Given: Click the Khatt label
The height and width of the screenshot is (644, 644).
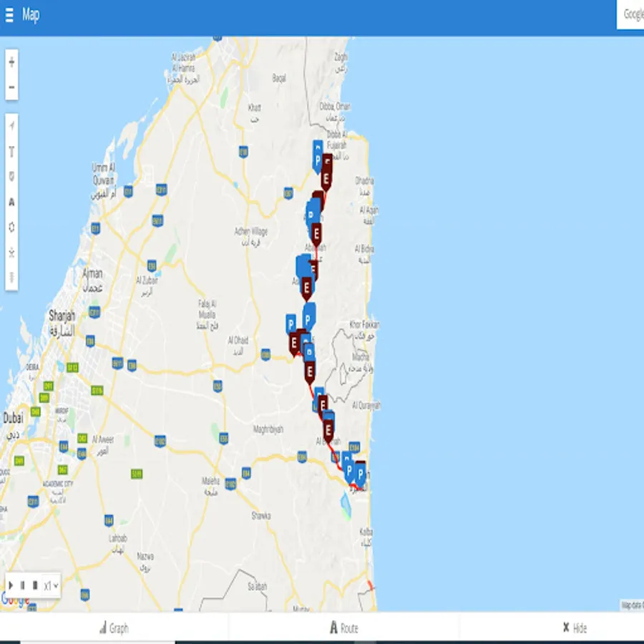Looking at the screenshot, I should click(254, 112).
